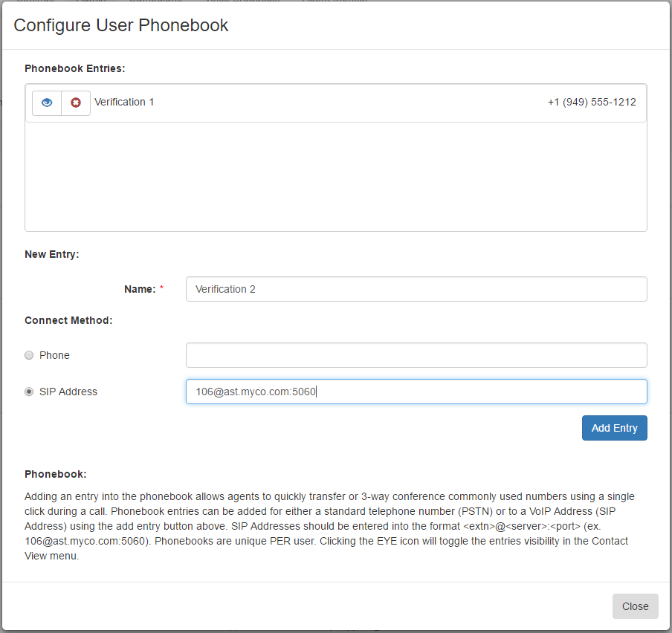Click the red required asterisk beside Name

click(x=161, y=288)
